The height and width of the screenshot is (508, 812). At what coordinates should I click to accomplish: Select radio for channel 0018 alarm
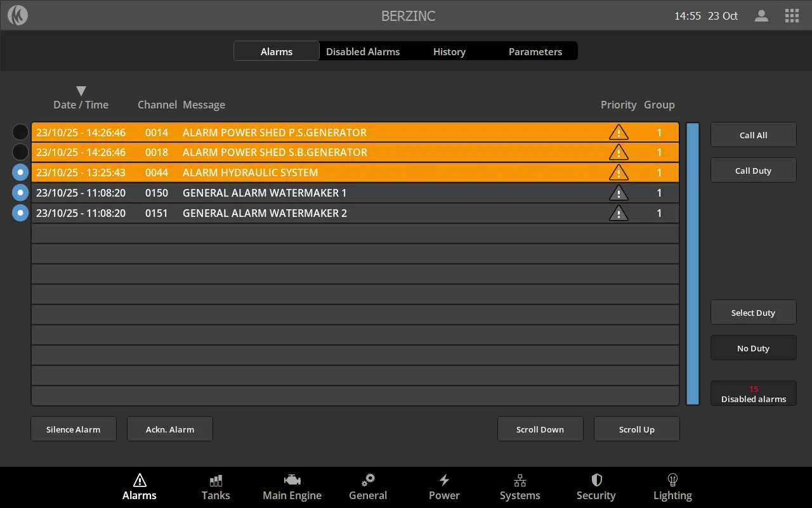(20, 152)
